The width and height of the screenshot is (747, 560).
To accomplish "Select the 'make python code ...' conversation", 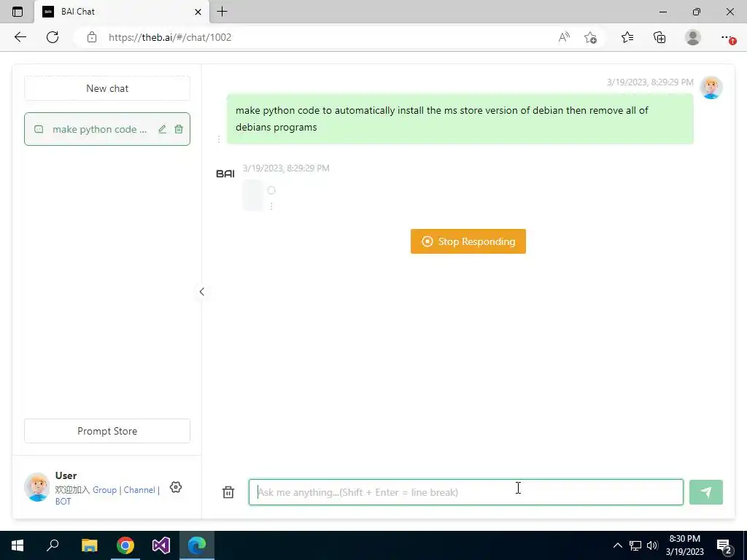I will [107, 129].
